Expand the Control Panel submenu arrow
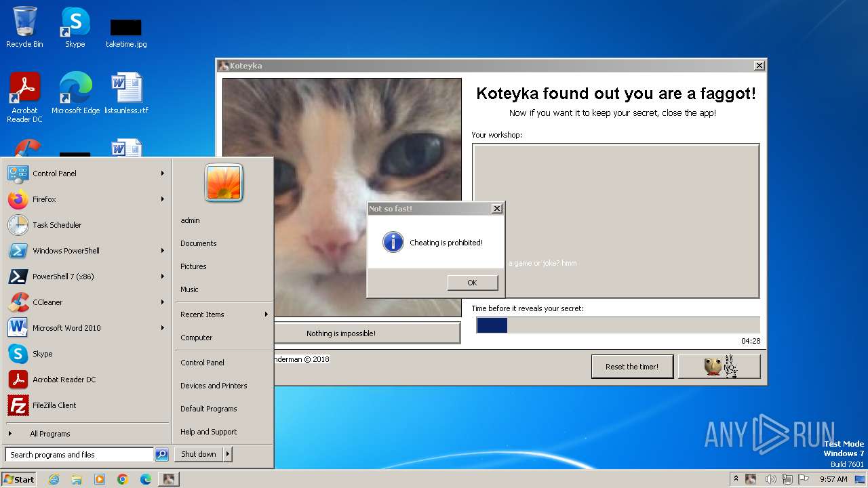This screenshot has width=868, height=488. (x=163, y=174)
